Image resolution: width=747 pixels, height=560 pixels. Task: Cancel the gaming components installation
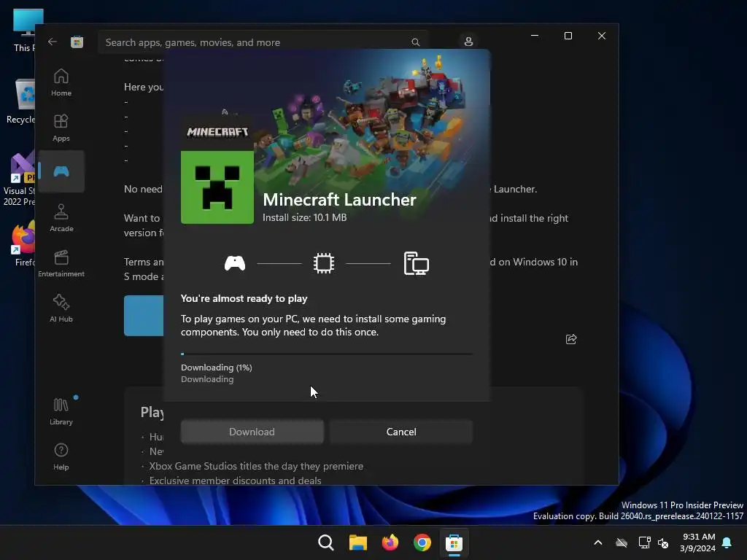coord(401,432)
